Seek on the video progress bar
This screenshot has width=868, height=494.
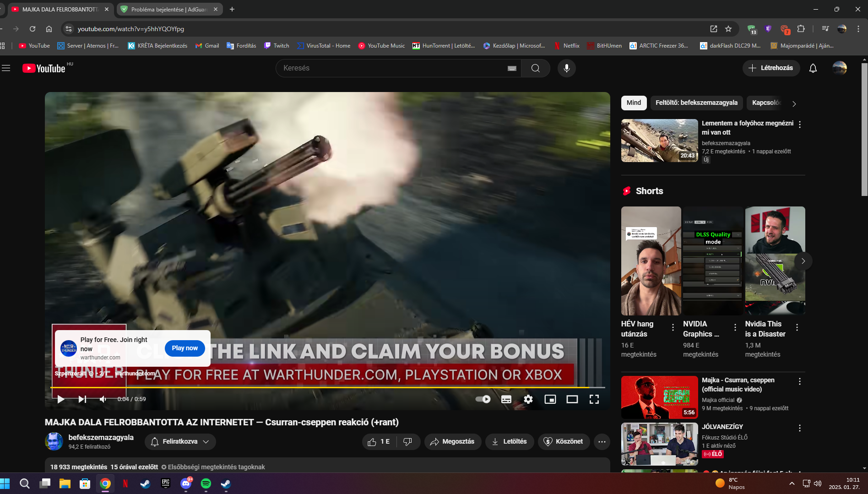click(x=328, y=387)
